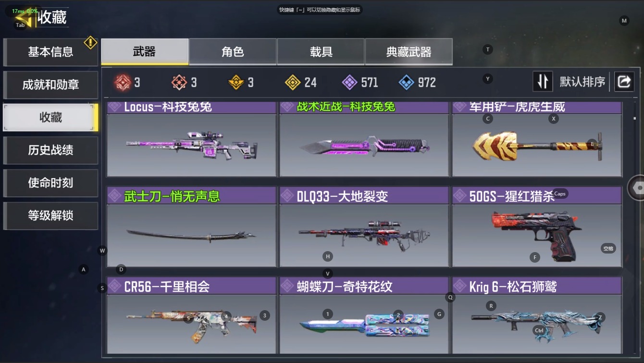Select the 蝴蝶刀-奇特花纹 knife card
Image resolution: width=644 pixels, height=363 pixels.
pos(364,315)
